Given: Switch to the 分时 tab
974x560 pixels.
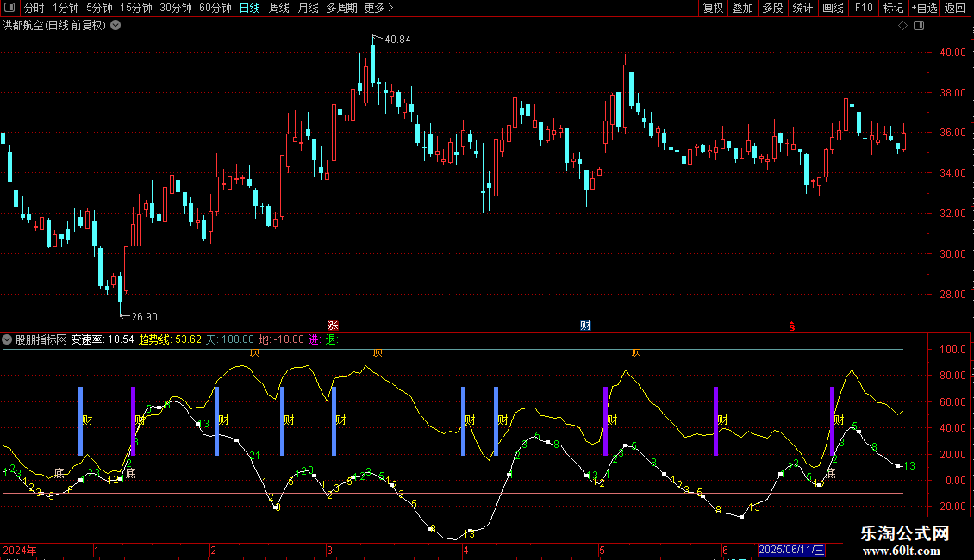Looking at the screenshot, I should pyautogui.click(x=34, y=8).
